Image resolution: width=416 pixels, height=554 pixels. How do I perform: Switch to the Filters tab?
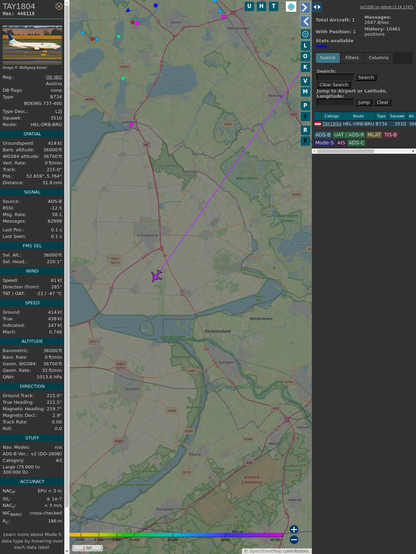[x=352, y=58]
